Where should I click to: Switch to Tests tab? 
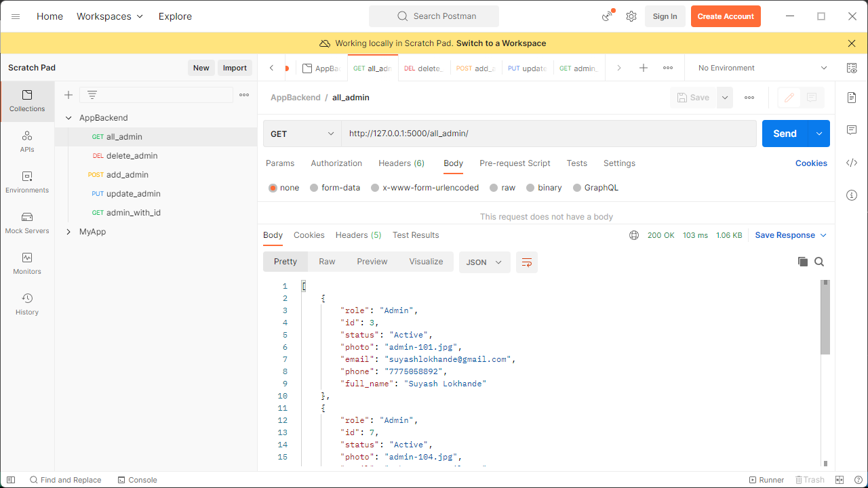point(577,163)
